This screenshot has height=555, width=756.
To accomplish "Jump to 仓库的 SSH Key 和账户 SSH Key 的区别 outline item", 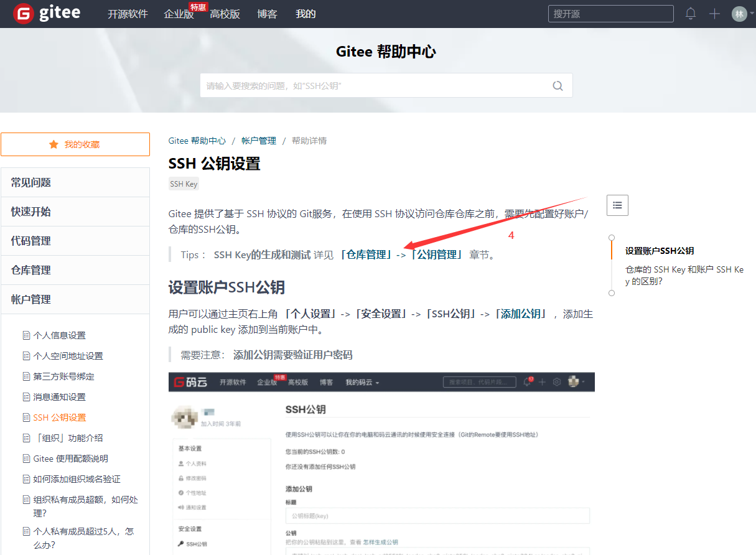I will coord(684,275).
